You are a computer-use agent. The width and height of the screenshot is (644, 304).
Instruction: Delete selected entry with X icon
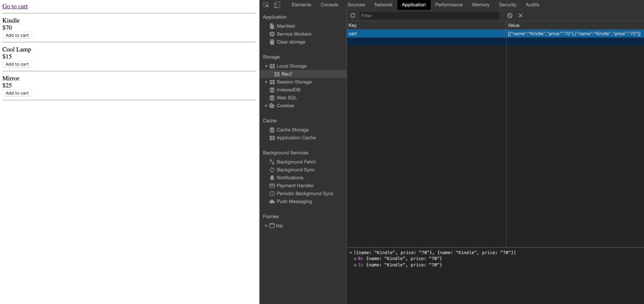(x=521, y=16)
